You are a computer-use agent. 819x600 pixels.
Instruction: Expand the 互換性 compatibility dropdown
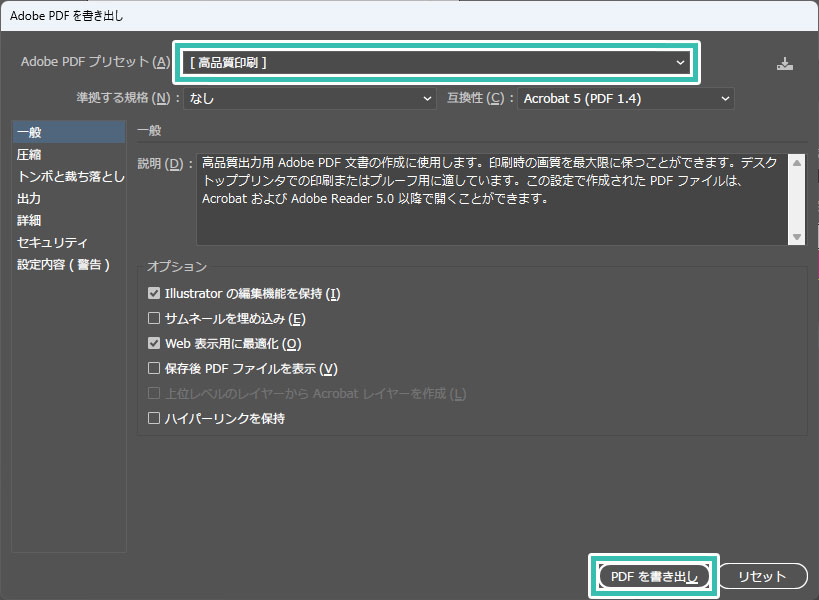click(625, 99)
